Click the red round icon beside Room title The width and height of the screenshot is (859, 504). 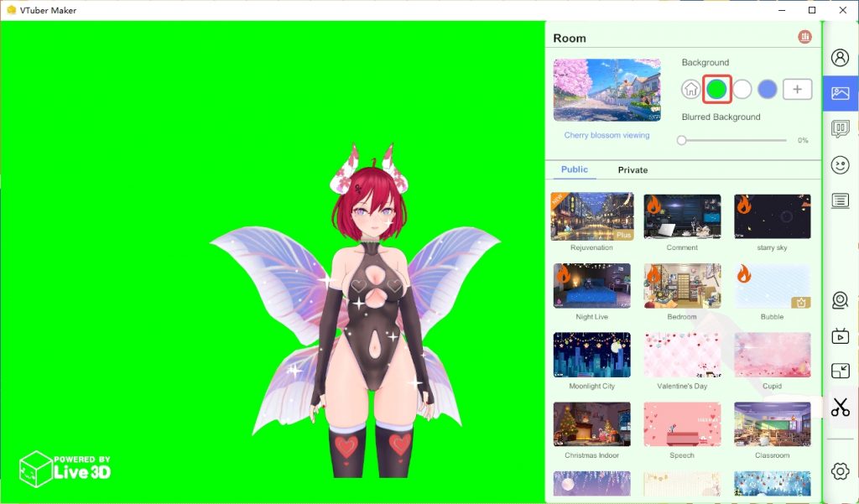point(804,37)
